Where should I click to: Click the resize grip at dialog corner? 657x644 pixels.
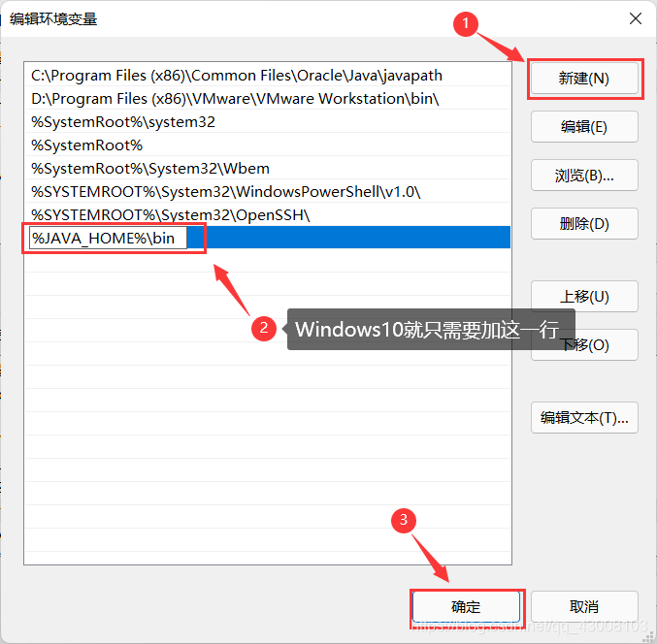tap(648, 636)
